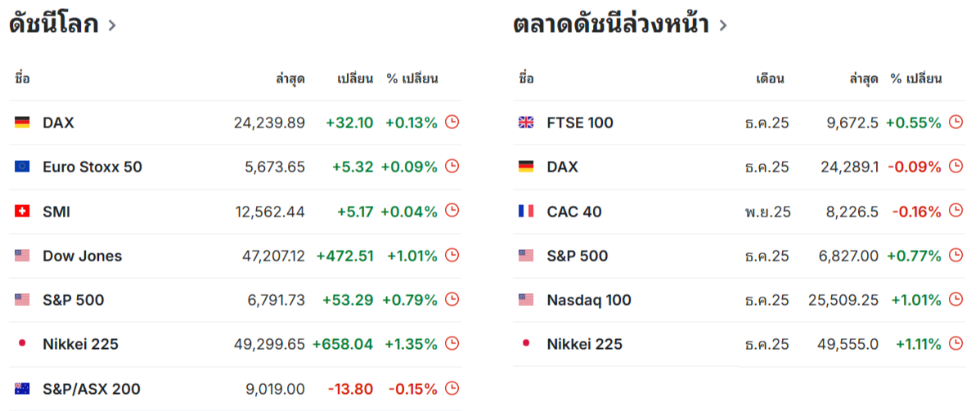
Task: Expand ตลาดดัชนีล่วงหน้า section via its chevron
Action: 722,25
